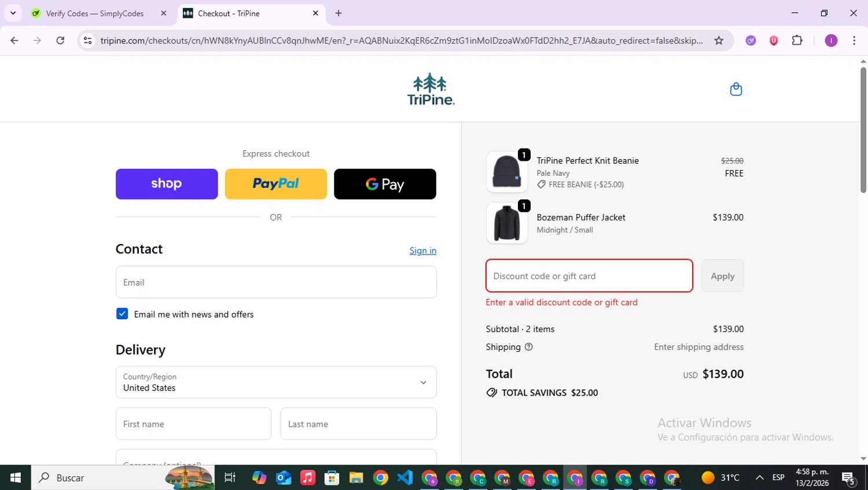Open Chrome three-dot menu
Viewport: 868px width, 490px height.
coord(854,40)
